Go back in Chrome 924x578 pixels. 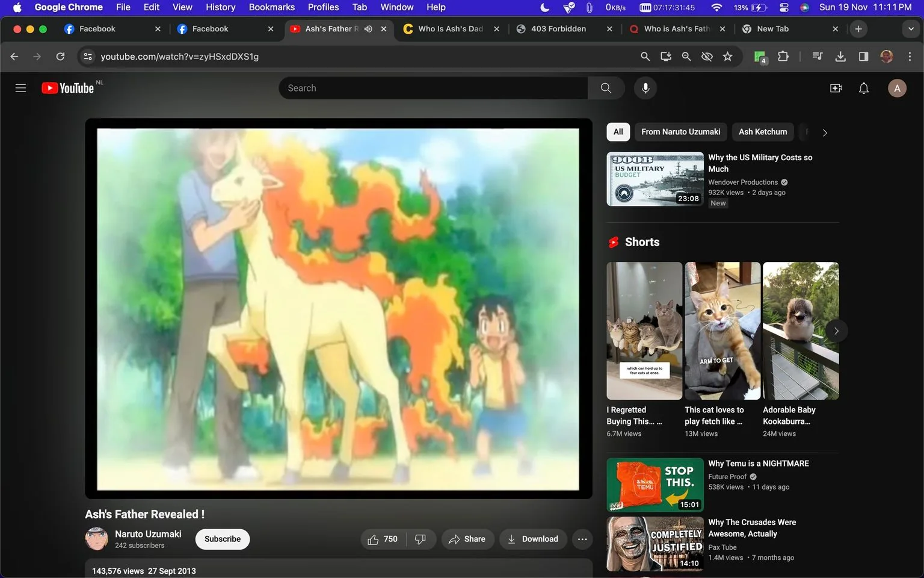click(14, 57)
